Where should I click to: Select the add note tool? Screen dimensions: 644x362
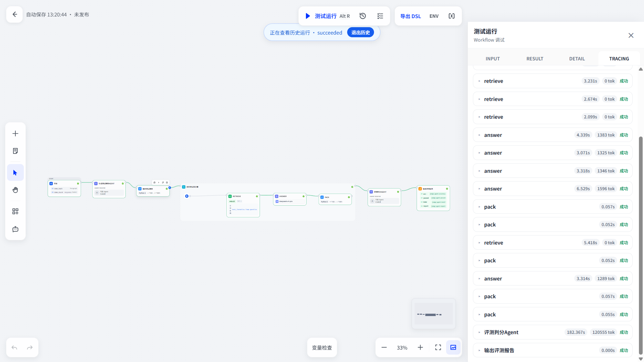(15, 151)
